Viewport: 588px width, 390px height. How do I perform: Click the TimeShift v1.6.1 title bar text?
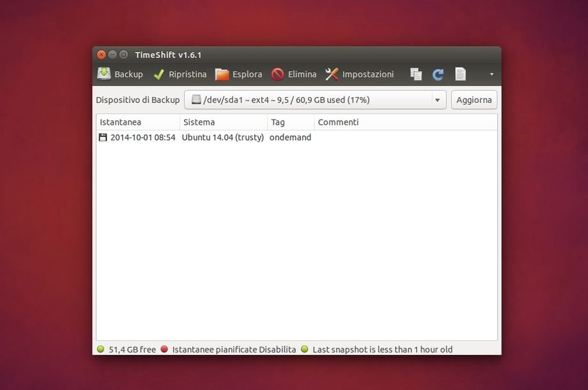[168, 55]
